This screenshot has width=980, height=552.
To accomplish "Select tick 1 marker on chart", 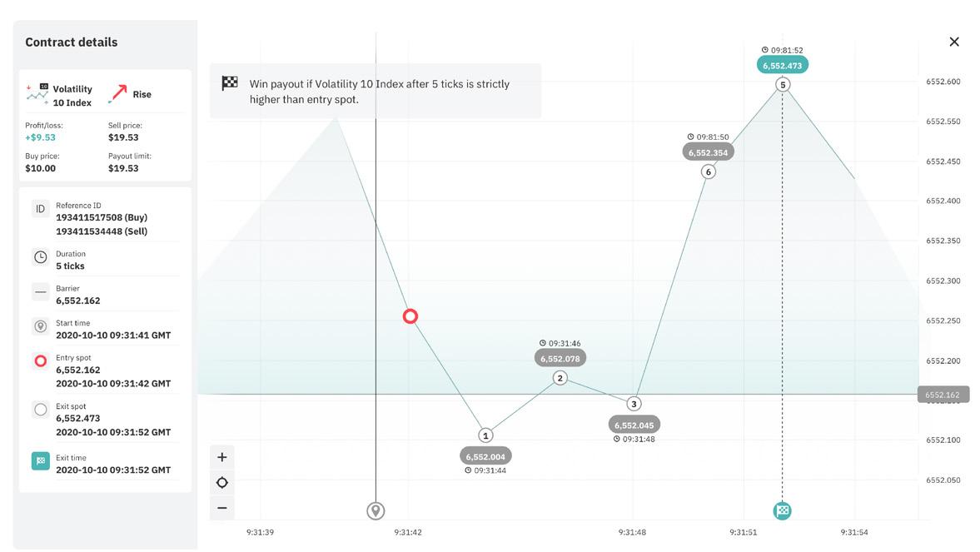I will click(485, 435).
